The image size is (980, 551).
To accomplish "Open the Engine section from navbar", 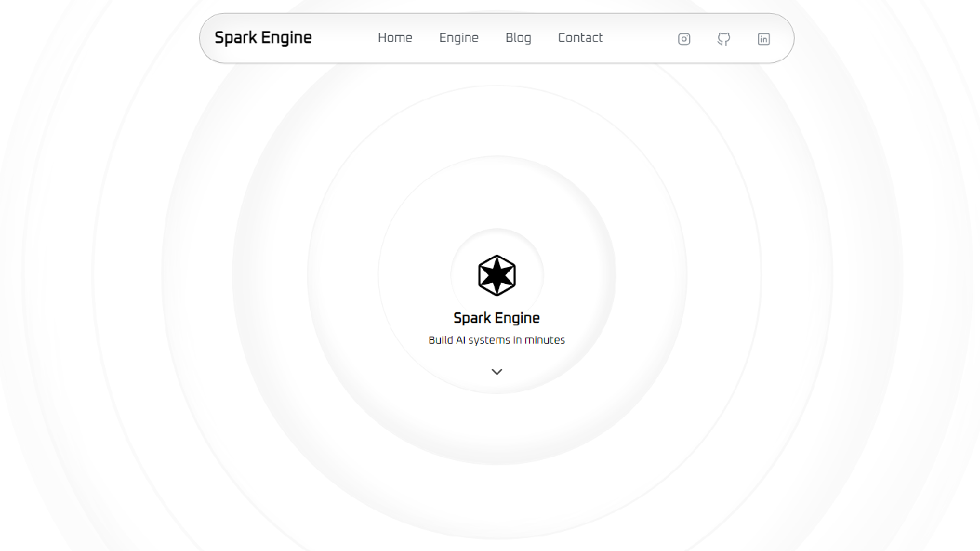I will pyautogui.click(x=459, y=37).
